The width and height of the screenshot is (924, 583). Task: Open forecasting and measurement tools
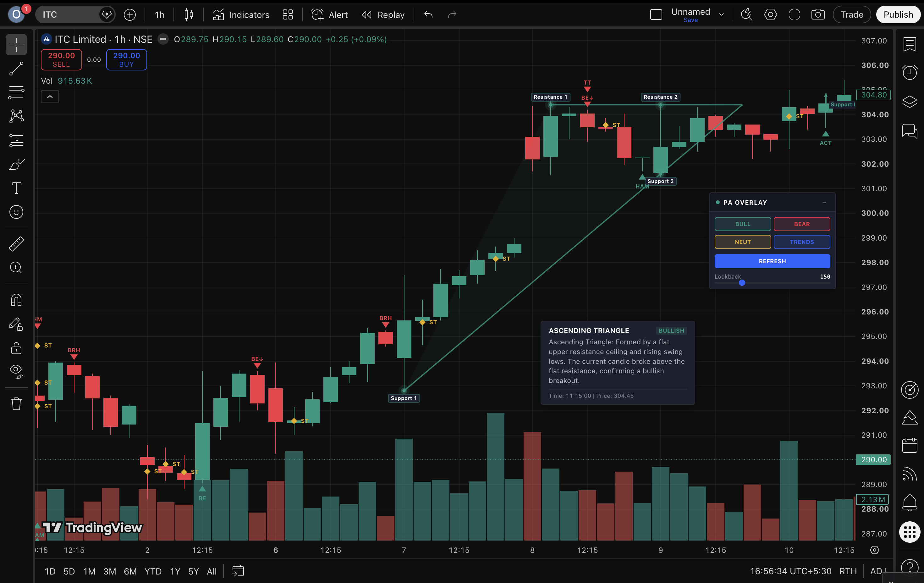tap(16, 141)
